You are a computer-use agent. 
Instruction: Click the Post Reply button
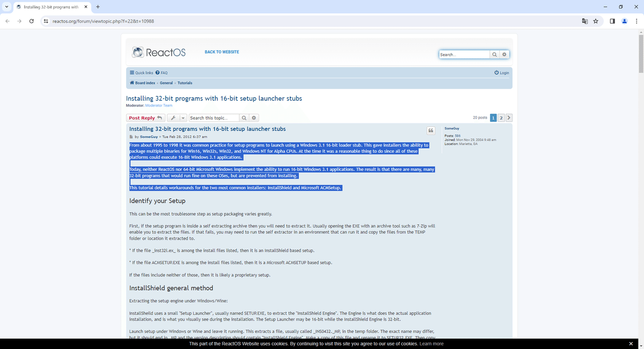click(145, 118)
